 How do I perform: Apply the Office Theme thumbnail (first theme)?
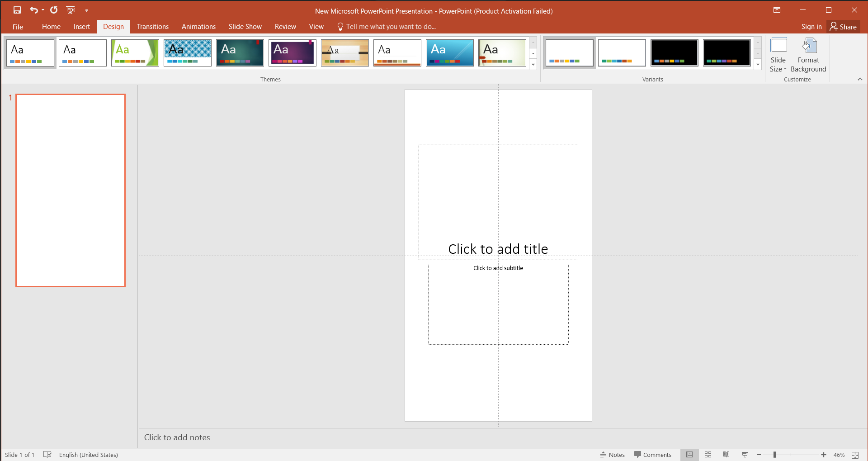click(x=30, y=53)
